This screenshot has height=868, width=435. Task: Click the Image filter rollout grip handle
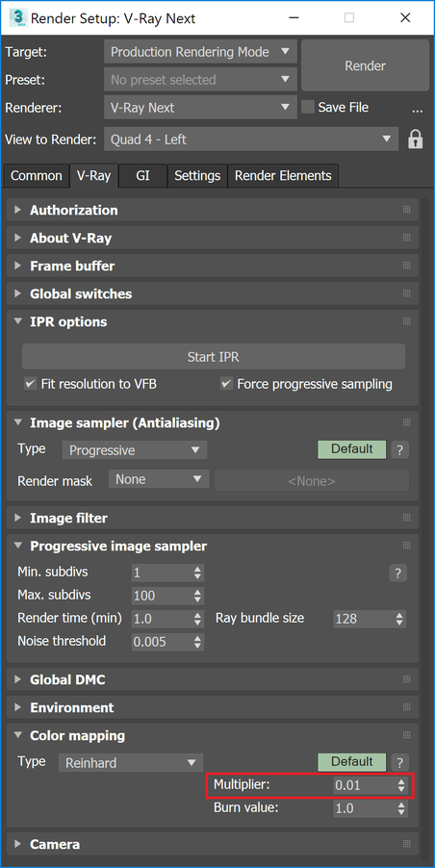(407, 518)
